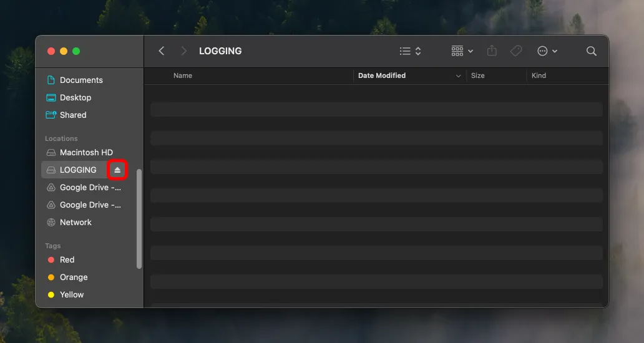Click the Network globe icon
Image resolution: width=644 pixels, height=343 pixels.
tap(51, 223)
